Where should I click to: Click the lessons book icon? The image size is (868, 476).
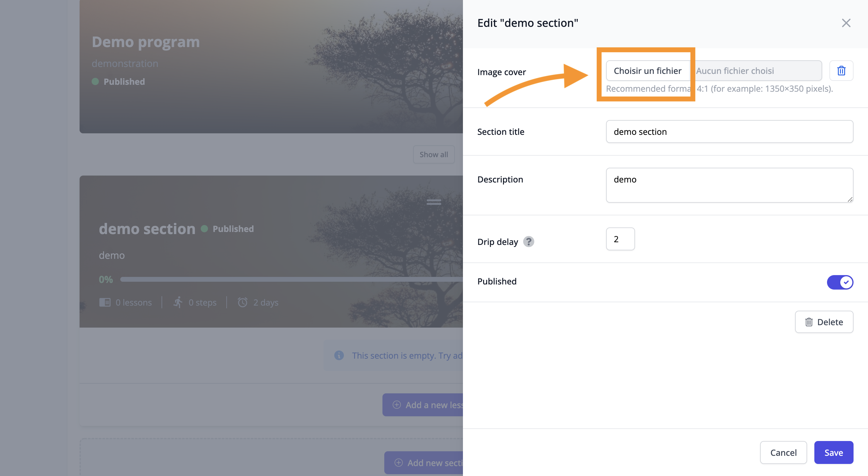coord(105,302)
